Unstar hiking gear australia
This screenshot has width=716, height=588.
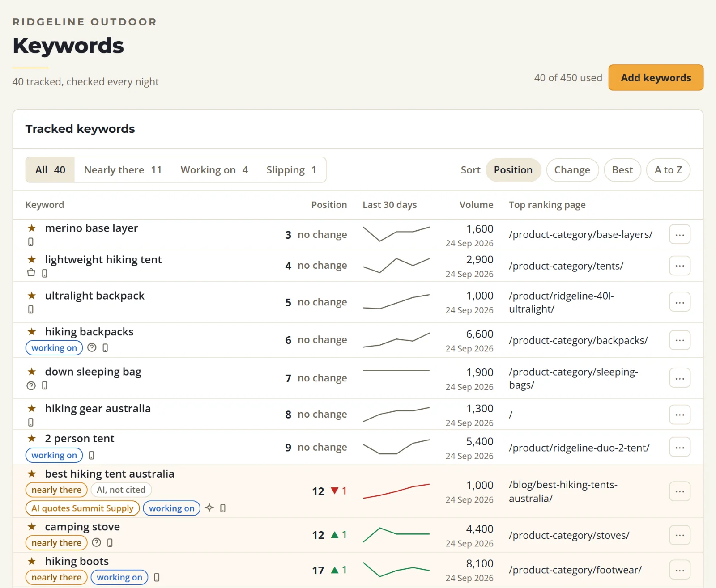click(x=31, y=408)
